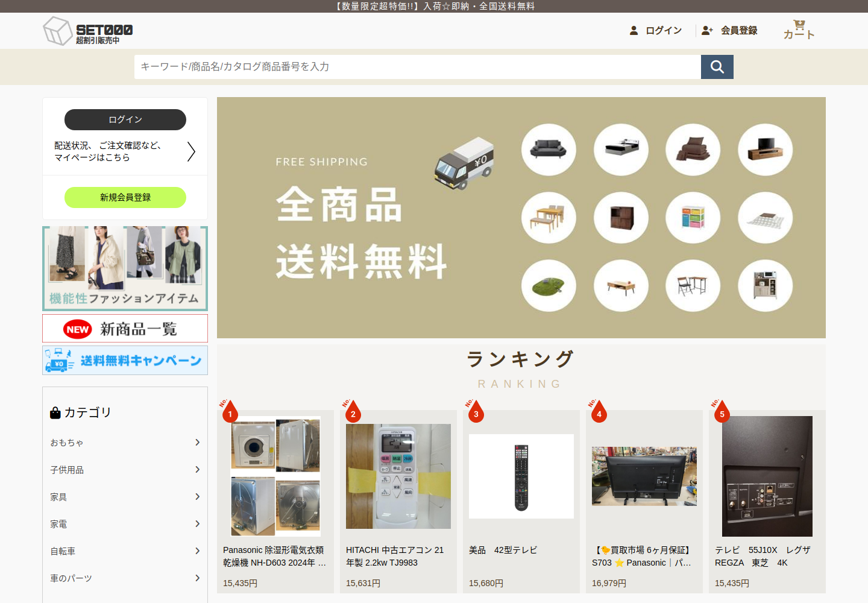This screenshot has width=868, height=603.
Task: Expand the 家具 category chevron
Action: [197, 497]
